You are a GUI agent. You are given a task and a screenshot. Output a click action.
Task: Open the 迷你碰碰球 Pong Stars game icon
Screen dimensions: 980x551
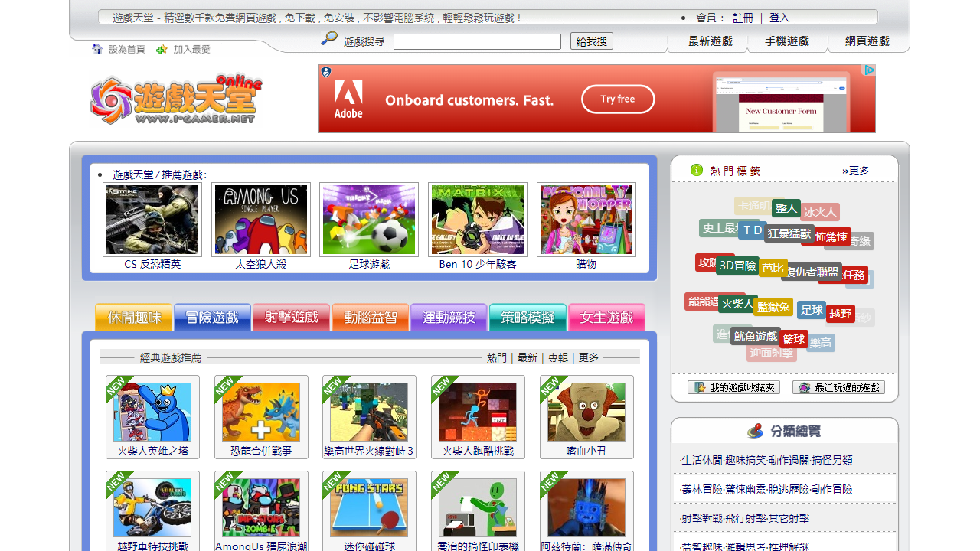[x=369, y=507]
